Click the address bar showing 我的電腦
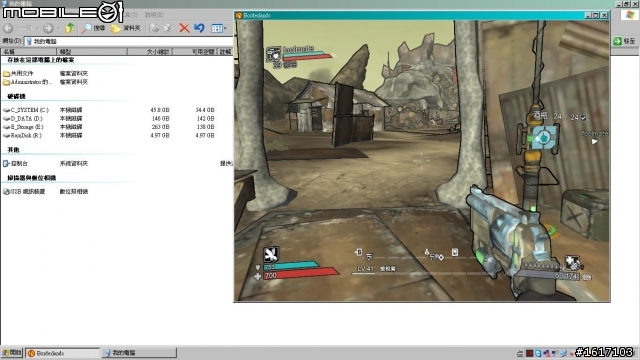 tap(129, 41)
